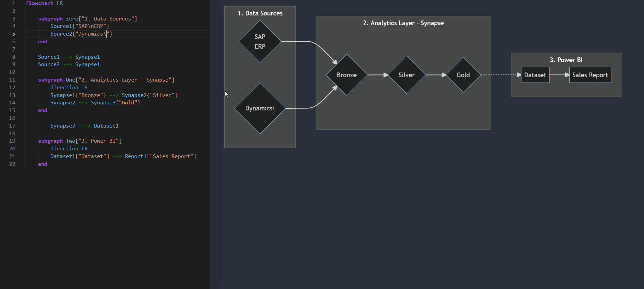Image resolution: width=644 pixels, height=289 pixels.
Task: Place cursor in Source1{"SAP\nERP"} line
Action: [x=80, y=26]
